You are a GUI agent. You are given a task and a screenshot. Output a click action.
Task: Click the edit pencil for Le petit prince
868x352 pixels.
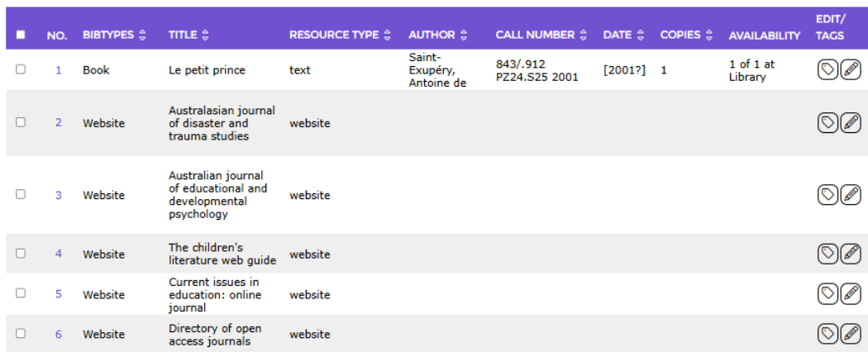pyautogui.click(x=851, y=70)
